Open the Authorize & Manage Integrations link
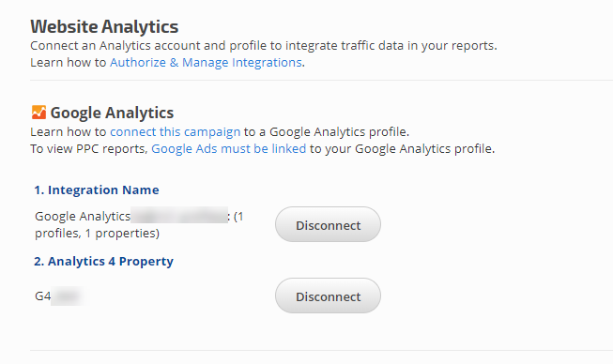This screenshot has width=613, height=364. coord(206,63)
